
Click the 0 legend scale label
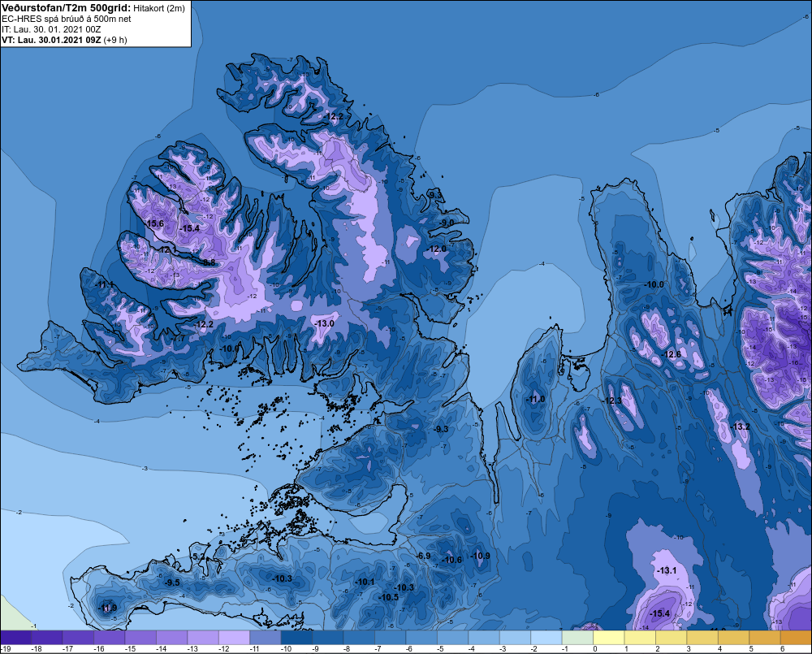595,649
